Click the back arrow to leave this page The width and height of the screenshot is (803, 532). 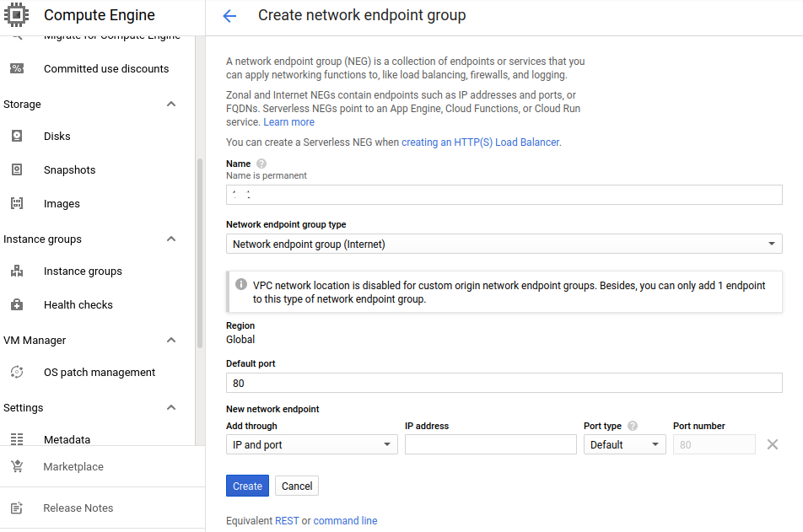point(229,15)
